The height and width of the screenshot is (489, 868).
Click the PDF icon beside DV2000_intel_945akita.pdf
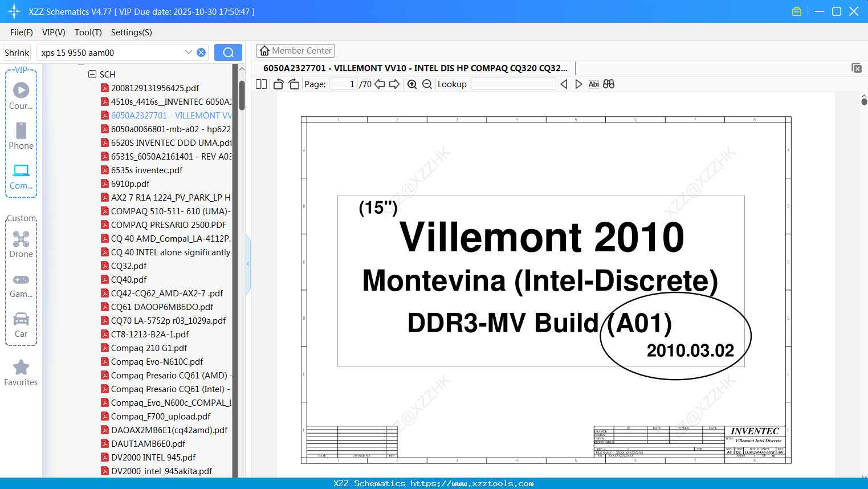point(105,471)
